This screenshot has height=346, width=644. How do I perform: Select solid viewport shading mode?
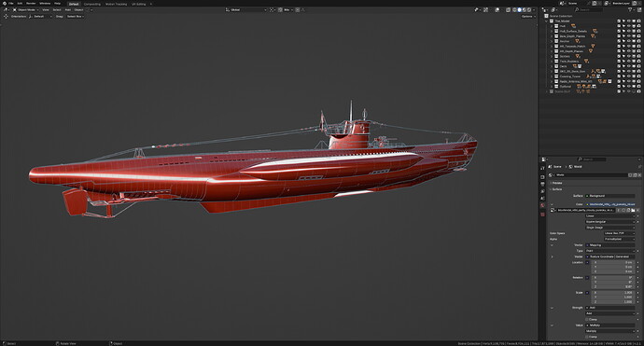520,9
